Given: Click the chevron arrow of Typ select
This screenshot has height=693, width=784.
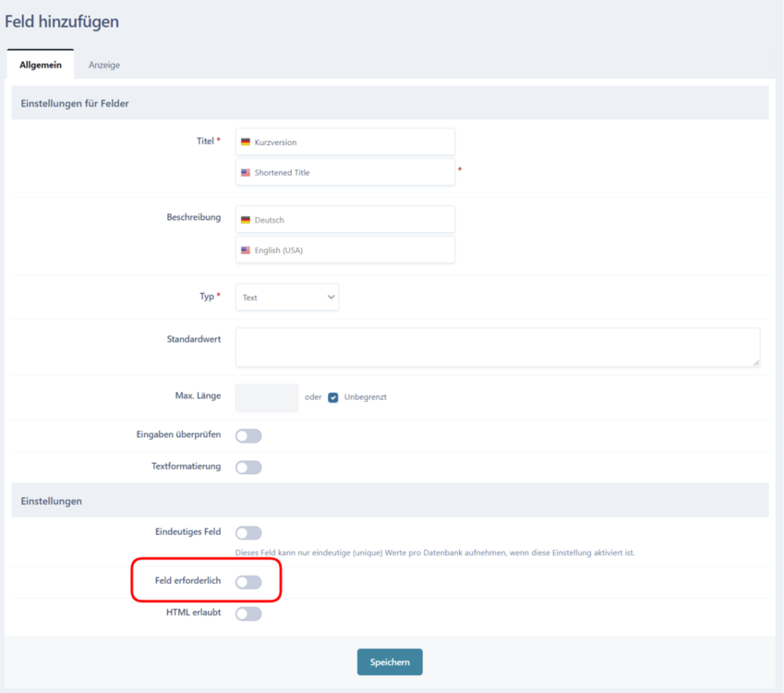Looking at the screenshot, I should [x=331, y=298].
